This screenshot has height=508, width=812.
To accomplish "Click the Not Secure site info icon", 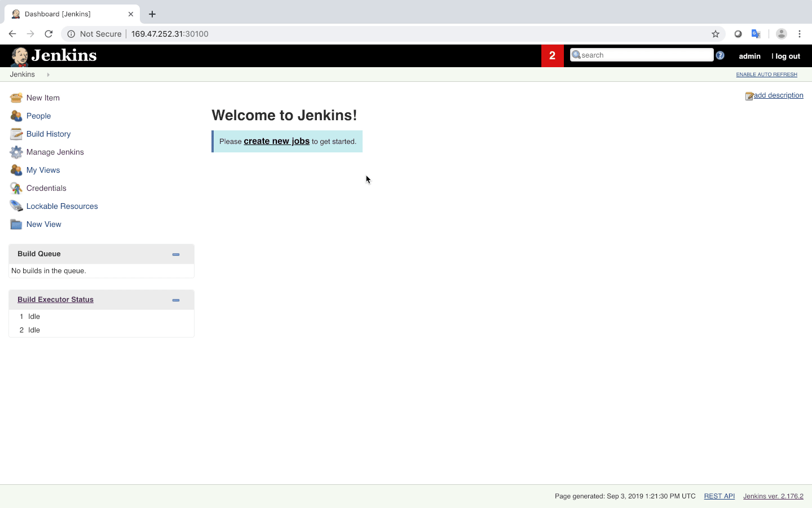I will click(71, 34).
